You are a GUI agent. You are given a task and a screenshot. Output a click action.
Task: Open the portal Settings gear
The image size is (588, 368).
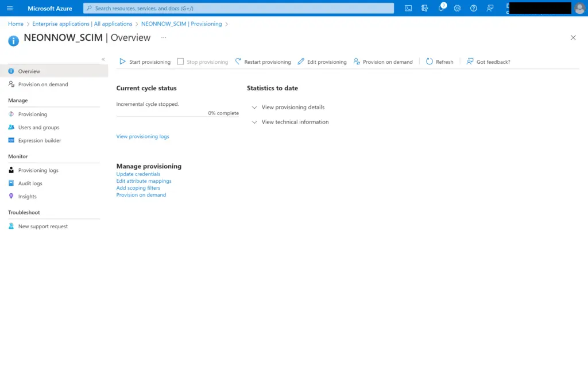pyautogui.click(x=457, y=8)
